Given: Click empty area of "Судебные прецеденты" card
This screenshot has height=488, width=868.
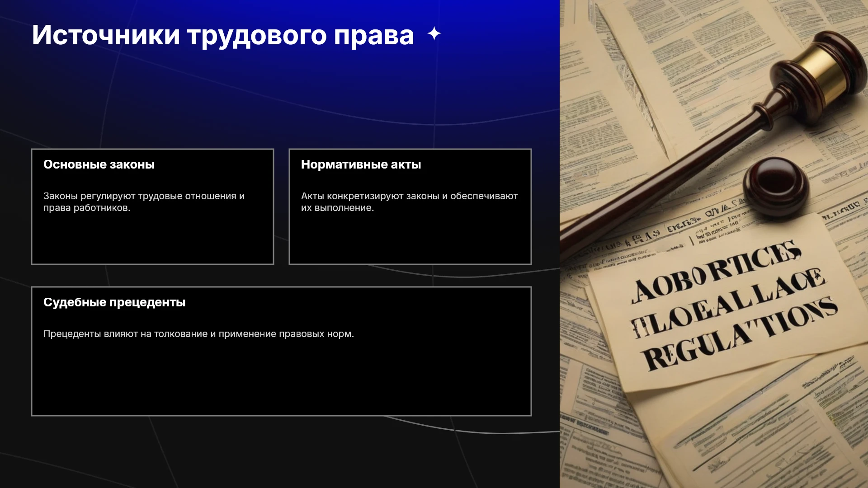Looking at the screenshot, I should 281,380.
